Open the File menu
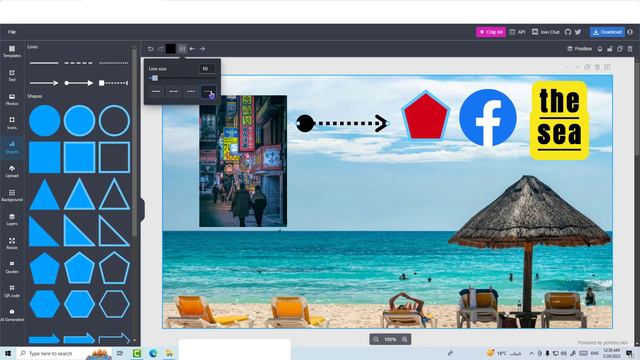Screen dimensions: 640x360 pos(12,32)
